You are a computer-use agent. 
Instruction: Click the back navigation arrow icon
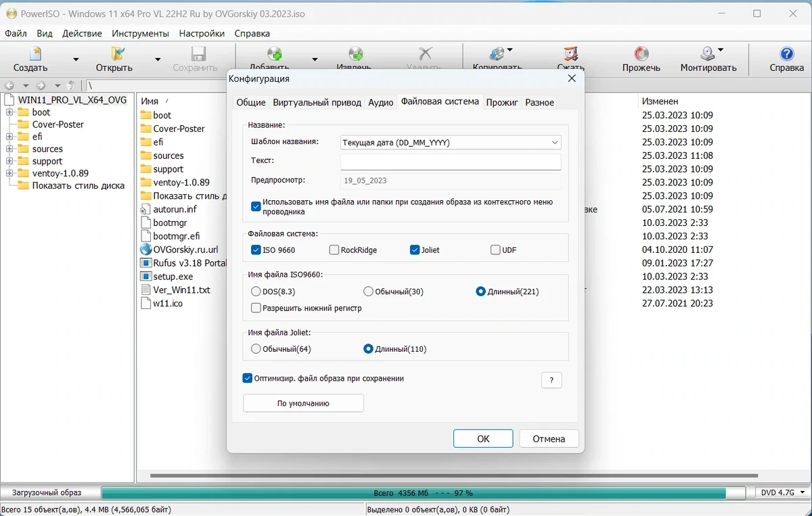(x=9, y=85)
